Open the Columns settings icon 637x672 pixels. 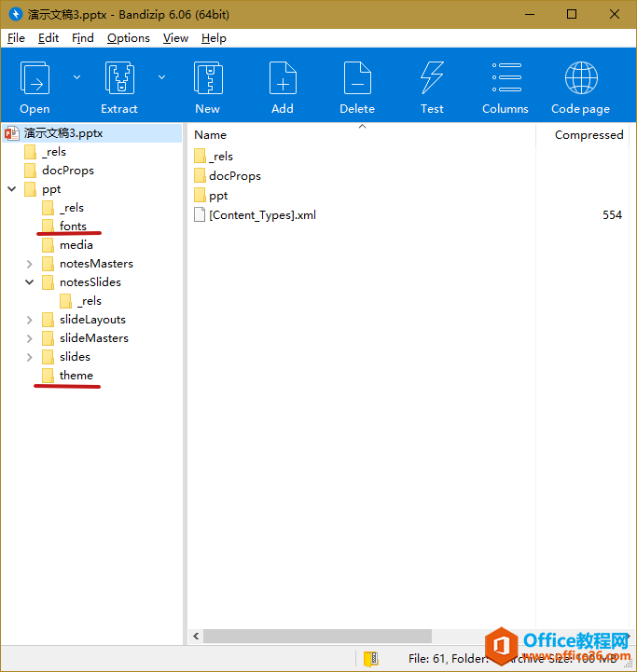[x=506, y=77]
